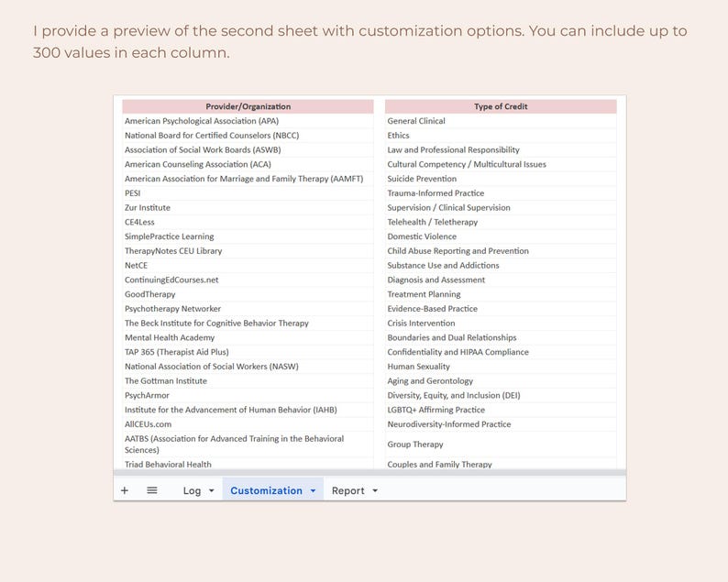Select the Mental Health Academy cell
Image resolution: width=728 pixels, height=582 pixels.
[x=248, y=337]
